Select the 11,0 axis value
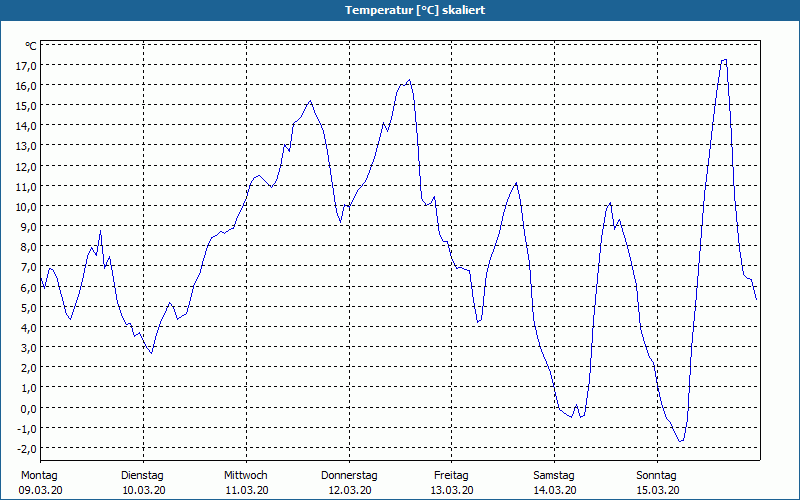 pos(26,186)
